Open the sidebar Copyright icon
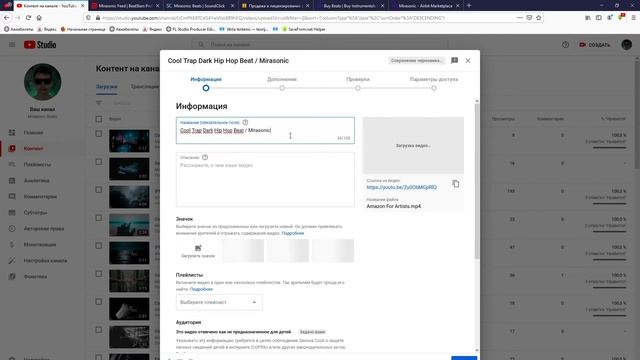Viewport: 640px width, 360px height. [12, 228]
